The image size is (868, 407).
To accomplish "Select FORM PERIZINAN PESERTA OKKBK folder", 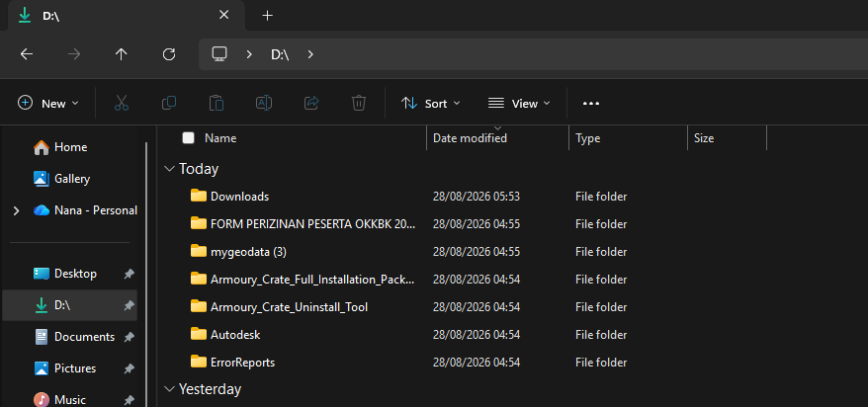I will [312, 224].
